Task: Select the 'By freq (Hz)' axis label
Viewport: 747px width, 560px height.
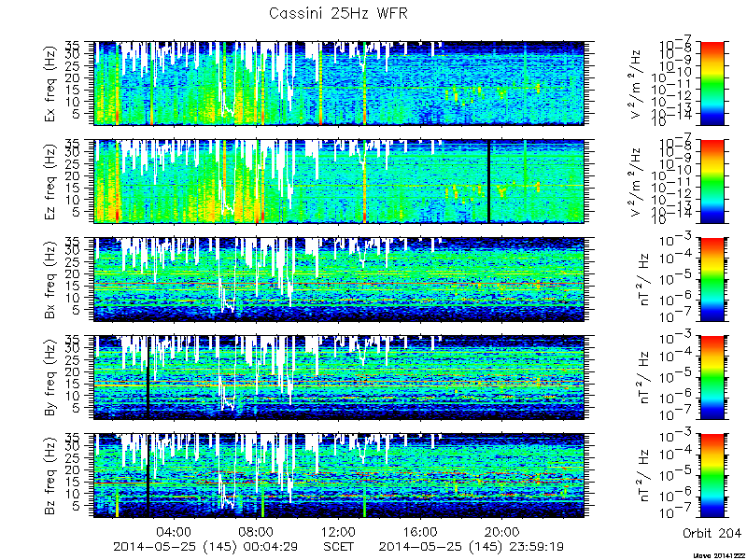Action: pos(51,378)
